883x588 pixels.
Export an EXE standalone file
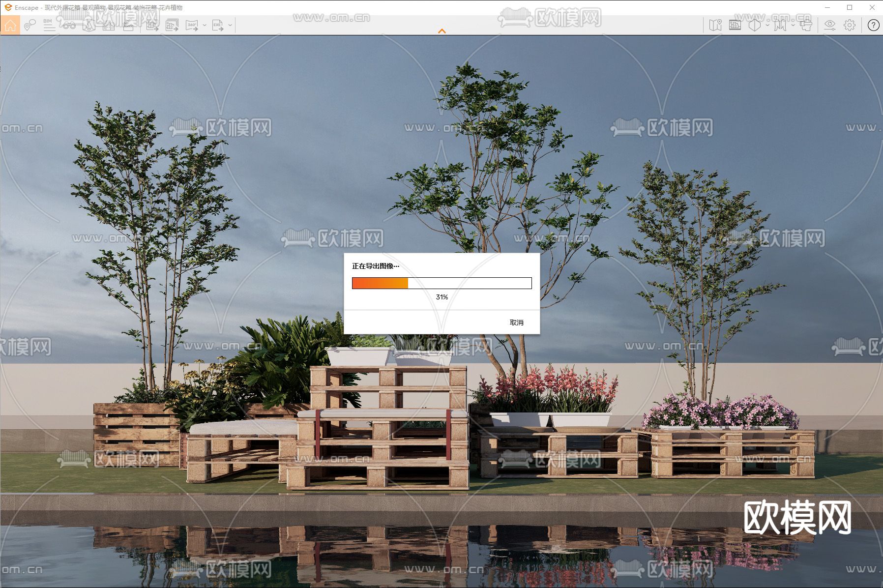point(217,25)
